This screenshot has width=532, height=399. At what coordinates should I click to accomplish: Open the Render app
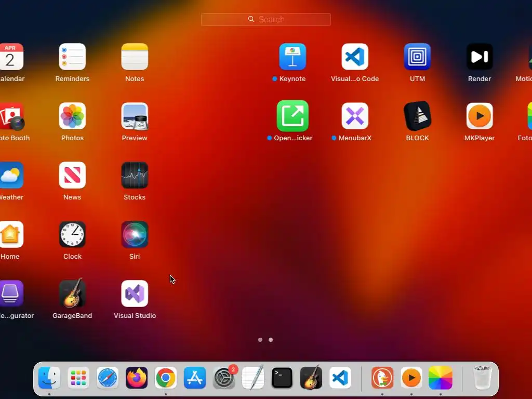[480, 57]
